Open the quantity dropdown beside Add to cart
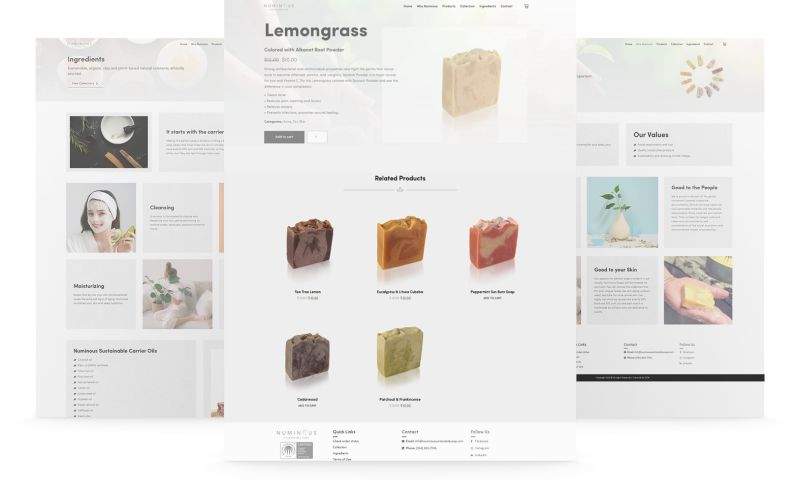The image size is (800, 480). point(317,137)
